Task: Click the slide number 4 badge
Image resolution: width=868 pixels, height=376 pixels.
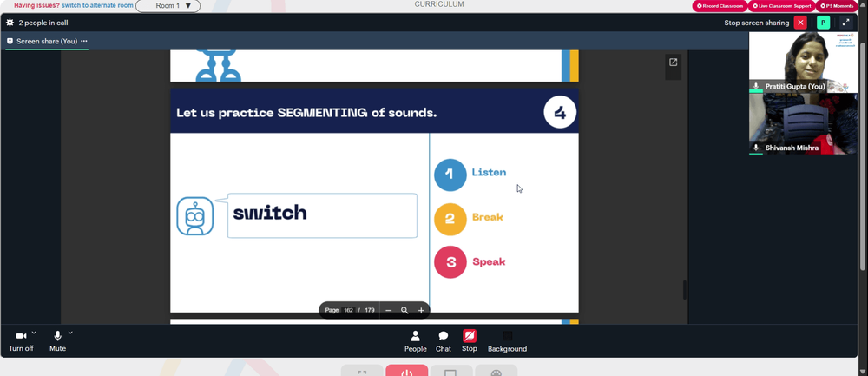Action: tap(560, 113)
